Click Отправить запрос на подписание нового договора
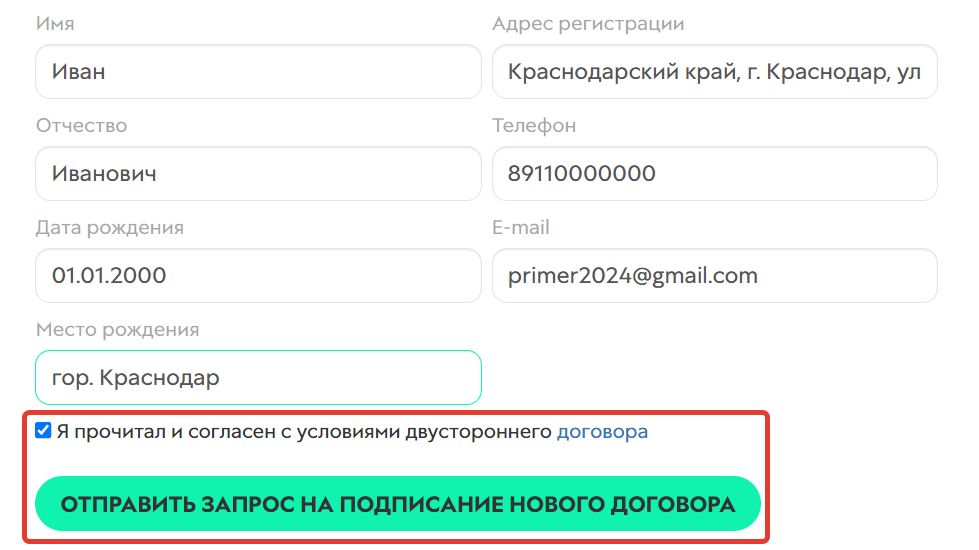 pyautogui.click(x=398, y=504)
